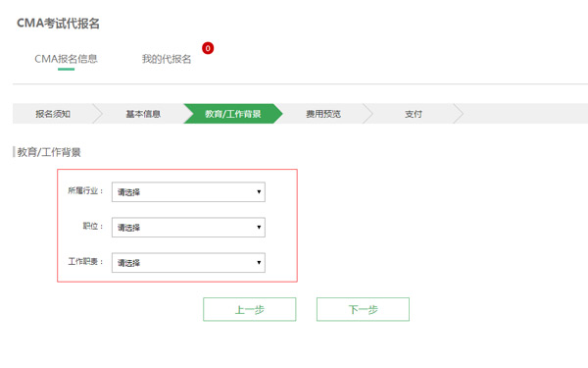This screenshot has width=588, height=368.
Task: Go to the 支付 step
Action: click(x=414, y=114)
